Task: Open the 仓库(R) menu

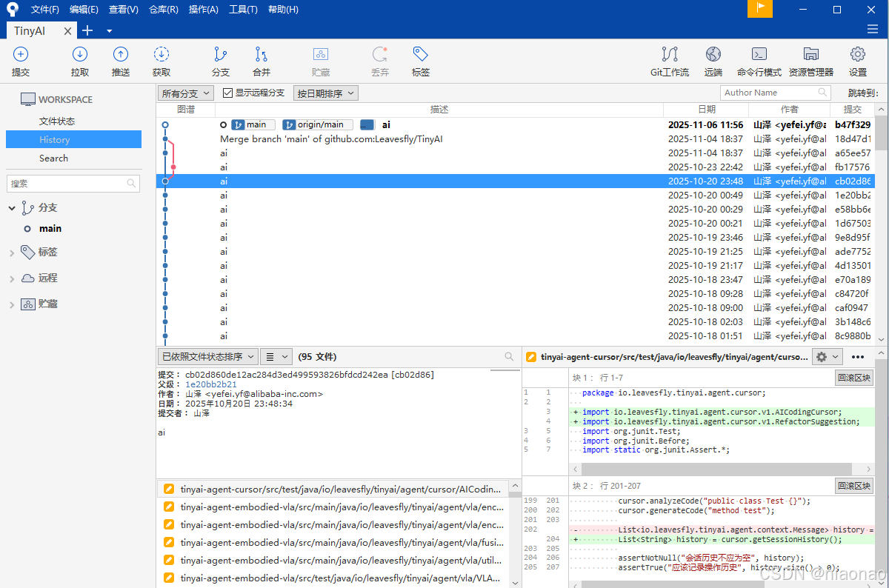Action: pos(163,10)
